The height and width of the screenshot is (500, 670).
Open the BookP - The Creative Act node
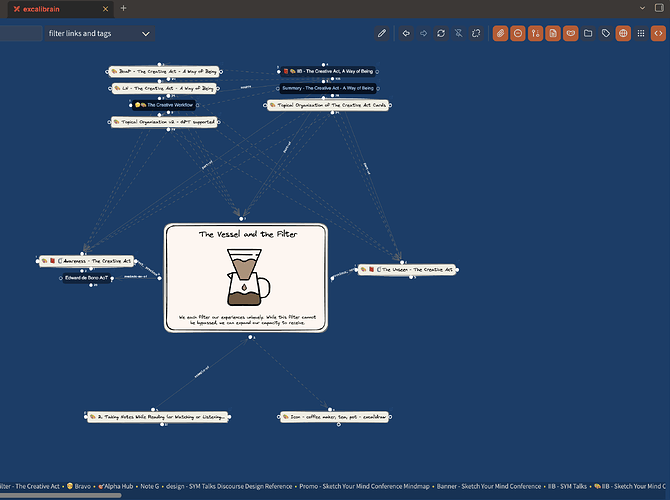tap(164, 71)
